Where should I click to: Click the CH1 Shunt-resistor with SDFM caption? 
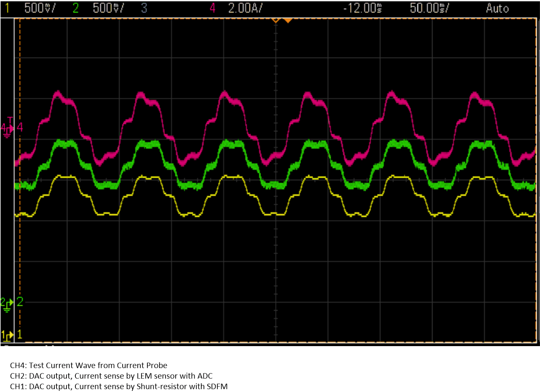point(119,386)
